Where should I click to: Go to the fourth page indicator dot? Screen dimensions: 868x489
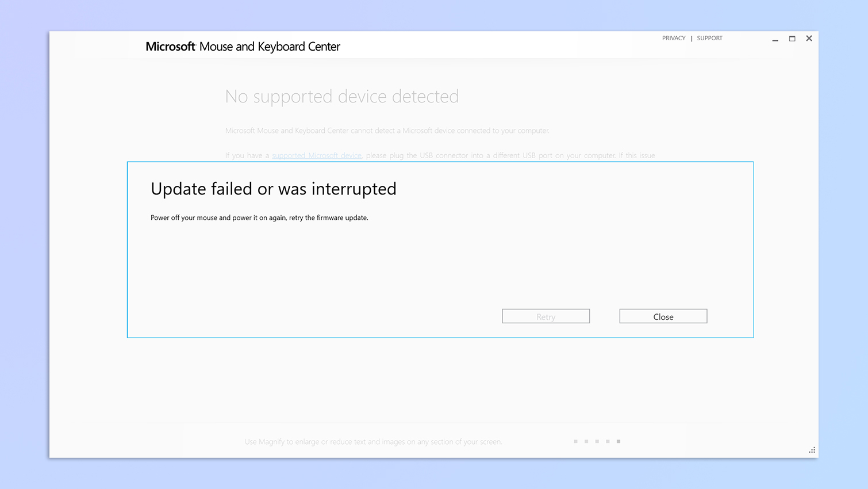coord(608,441)
